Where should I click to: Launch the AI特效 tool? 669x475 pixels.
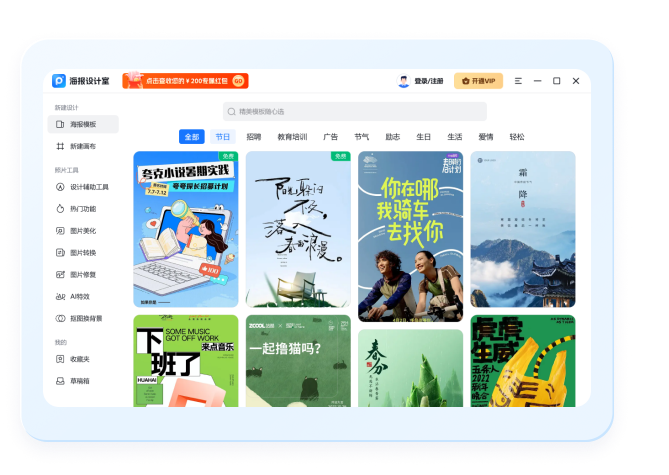point(79,297)
